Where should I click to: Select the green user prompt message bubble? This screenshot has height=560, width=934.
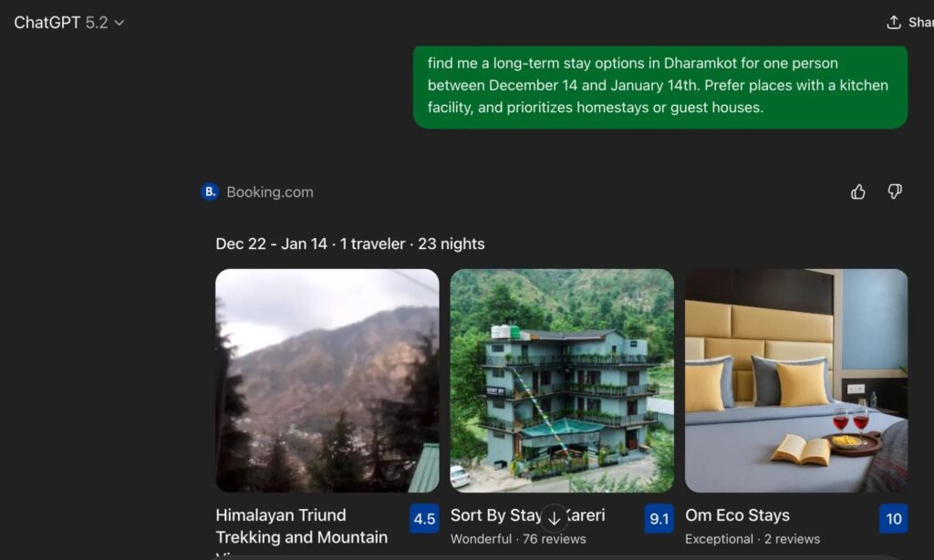click(660, 86)
